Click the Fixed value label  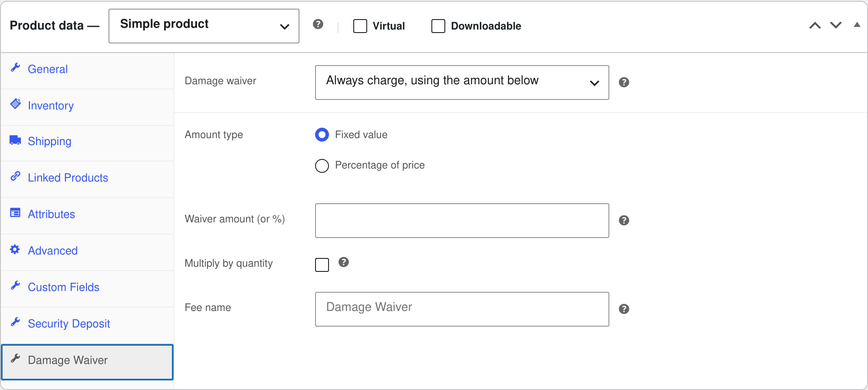(x=361, y=135)
